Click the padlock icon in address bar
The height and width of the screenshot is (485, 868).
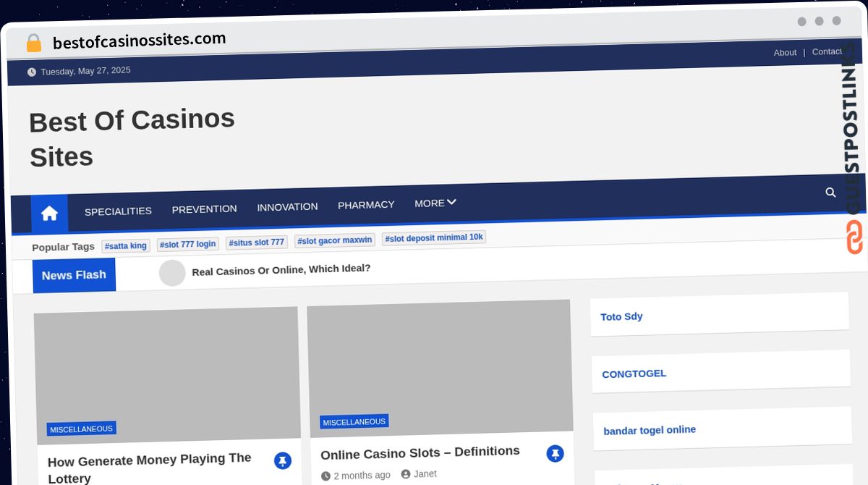point(34,43)
